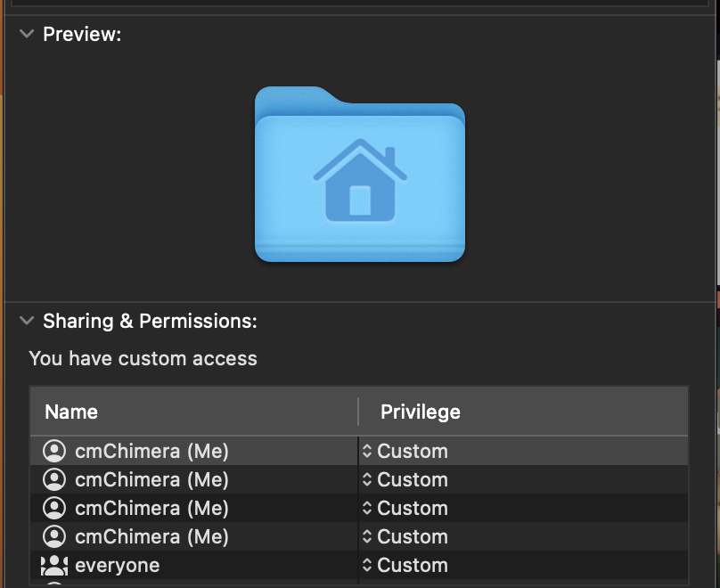Screen dimensions: 720x588
Task: Click the user icon in the second cmChimera row
Action: [54, 479]
